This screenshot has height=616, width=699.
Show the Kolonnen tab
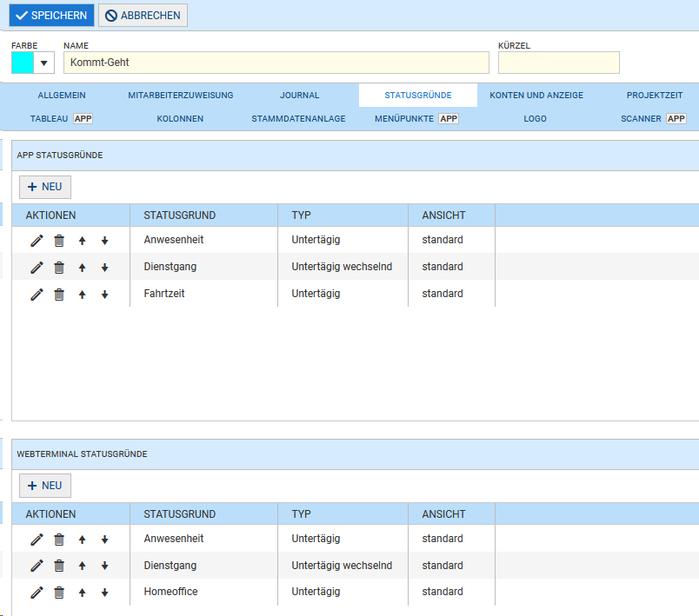point(180,119)
